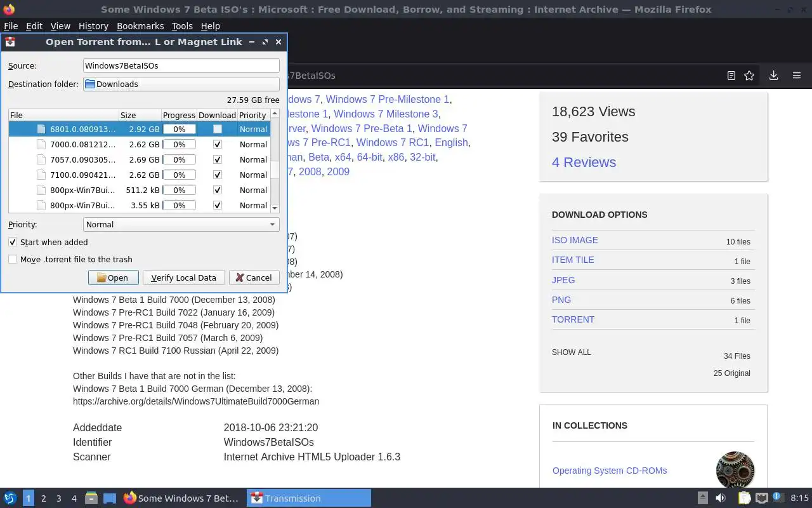
Task: Click the notification tray icon beside the clock
Action: 778,498
